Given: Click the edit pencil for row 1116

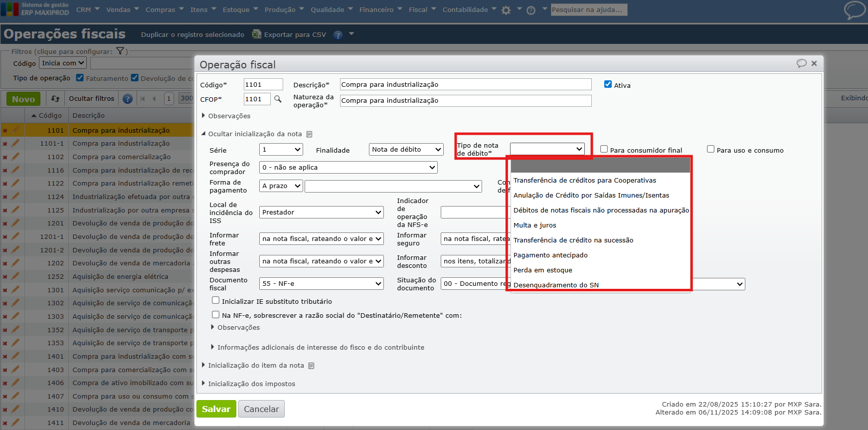Looking at the screenshot, I should pyautogui.click(x=15, y=170).
